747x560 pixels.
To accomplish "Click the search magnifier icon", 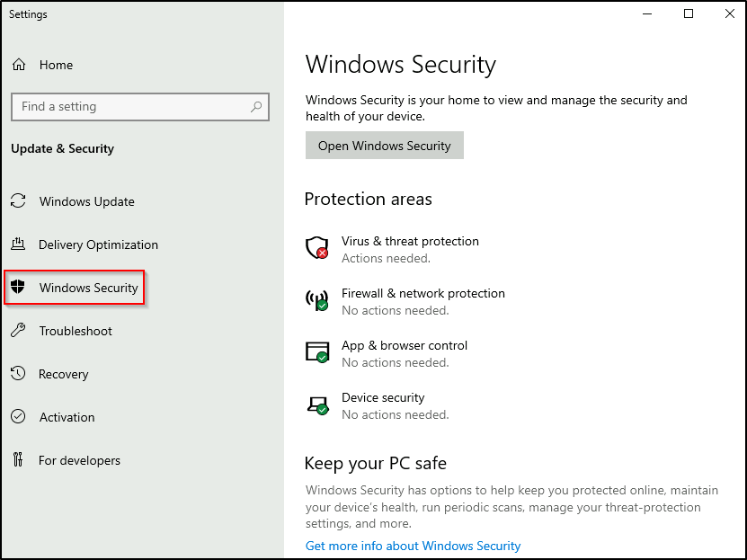I will click(256, 106).
